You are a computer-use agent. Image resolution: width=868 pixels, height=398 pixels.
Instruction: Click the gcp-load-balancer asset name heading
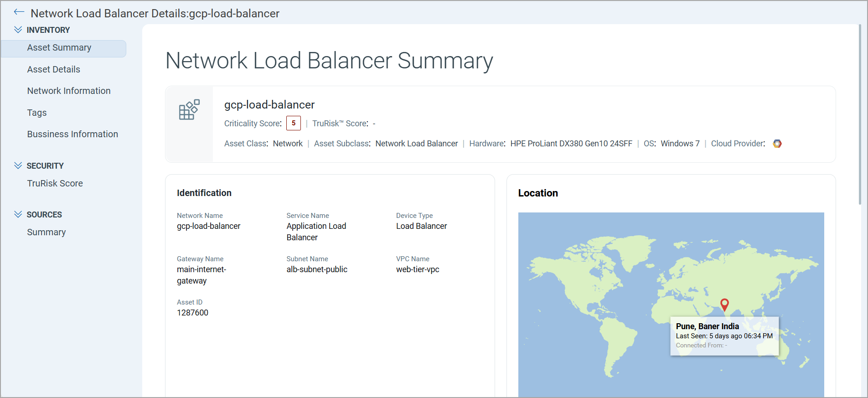(x=269, y=105)
